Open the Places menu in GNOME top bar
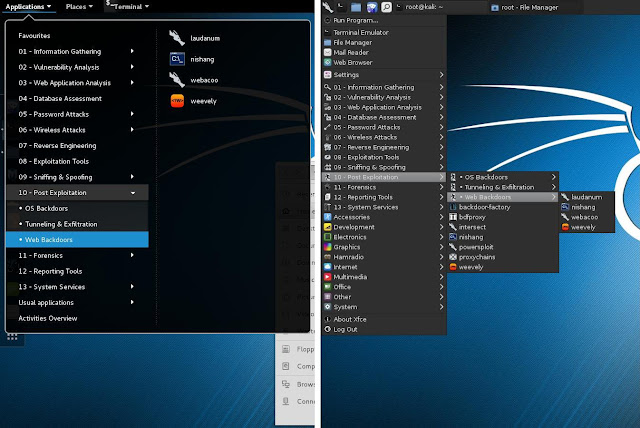This screenshot has width=640, height=428. (x=79, y=7)
